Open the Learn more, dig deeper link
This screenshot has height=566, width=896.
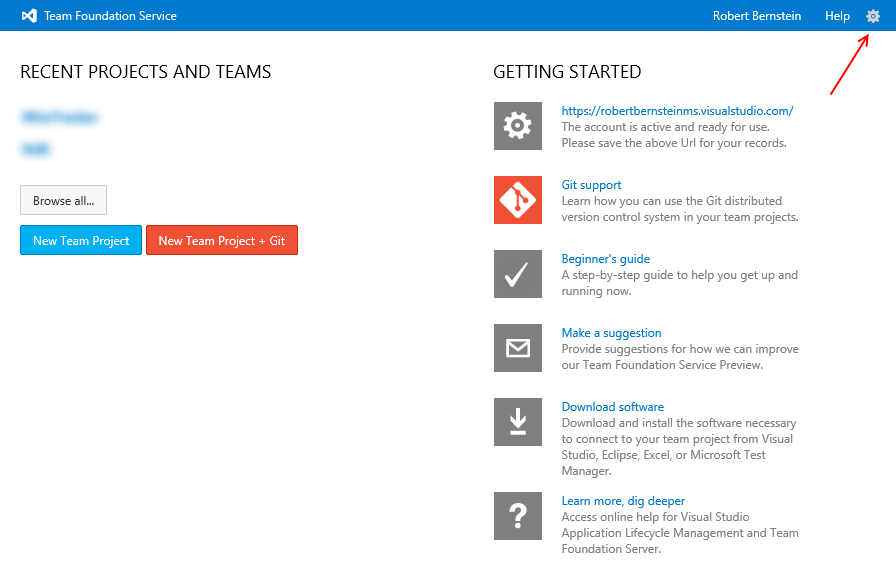point(623,501)
